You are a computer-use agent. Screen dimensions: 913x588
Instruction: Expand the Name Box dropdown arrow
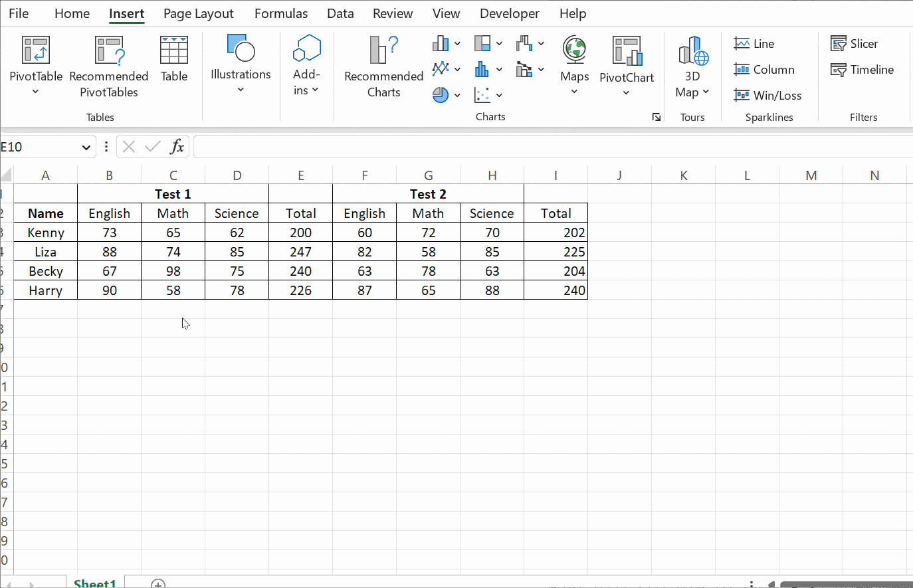(x=86, y=147)
